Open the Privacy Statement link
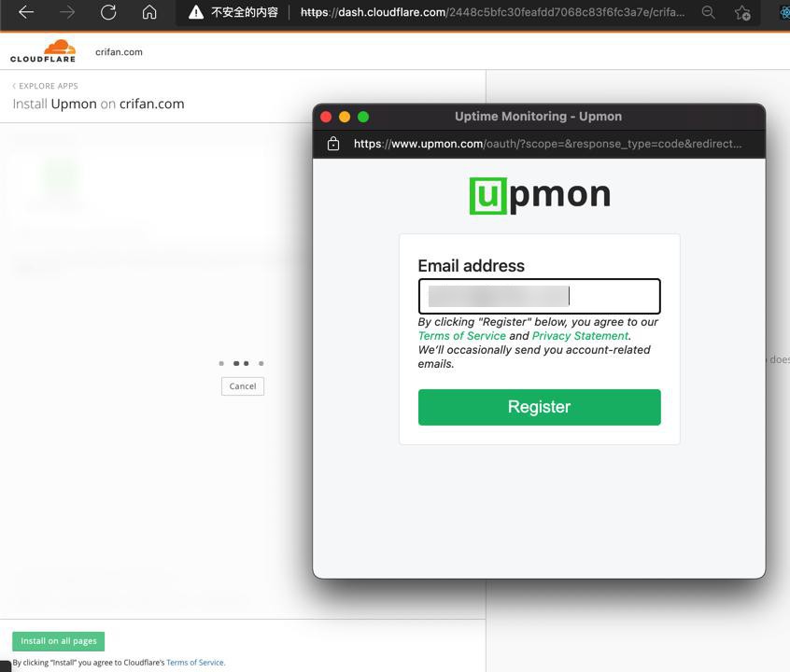This screenshot has height=672, width=790. [581, 336]
